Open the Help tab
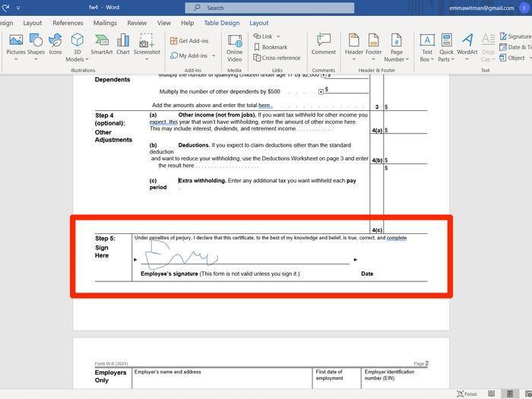 pyautogui.click(x=187, y=23)
